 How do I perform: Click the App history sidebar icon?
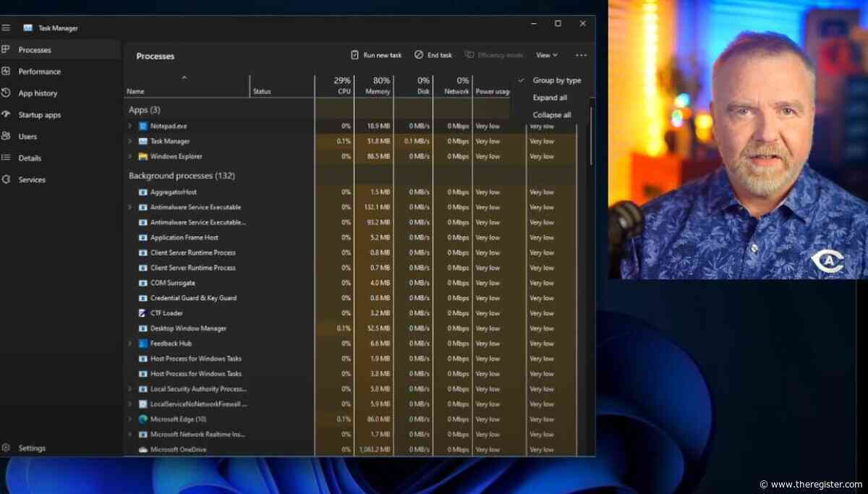(6, 93)
